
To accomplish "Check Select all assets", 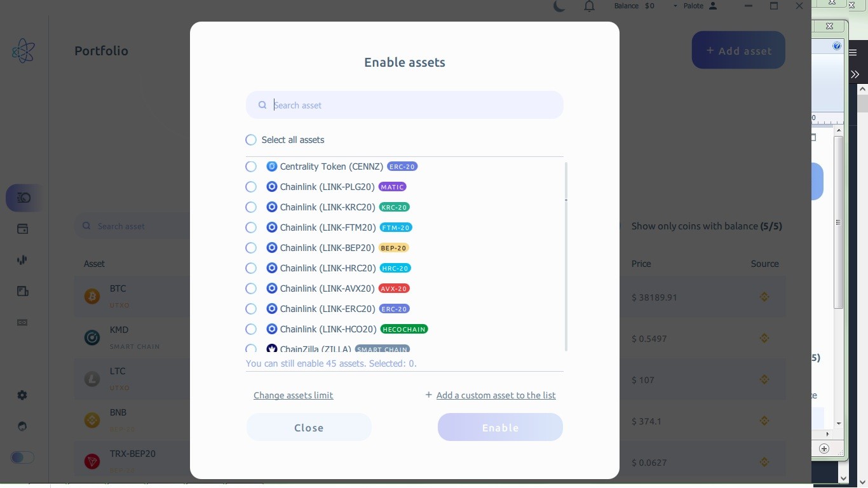I will [251, 140].
